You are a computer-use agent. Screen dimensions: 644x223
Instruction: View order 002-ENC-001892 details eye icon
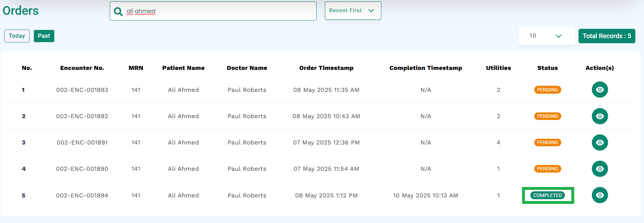point(600,116)
